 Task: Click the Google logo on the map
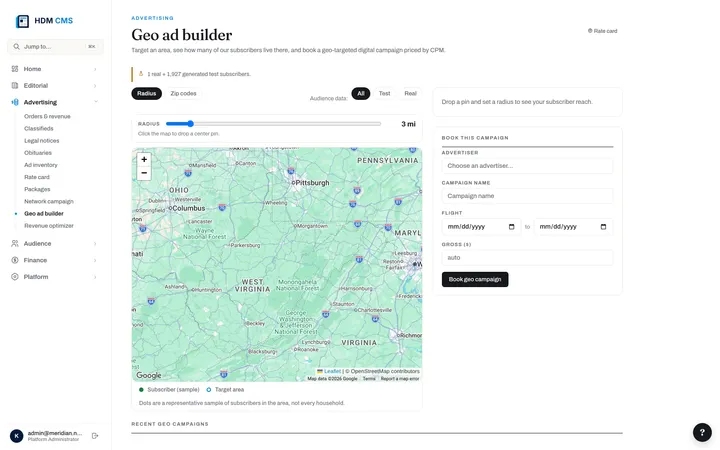pos(149,375)
